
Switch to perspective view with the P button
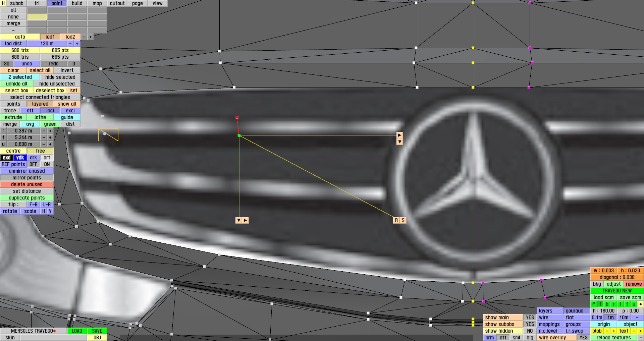tap(594, 304)
